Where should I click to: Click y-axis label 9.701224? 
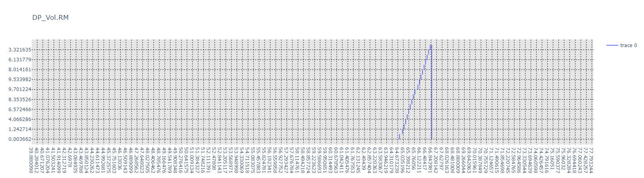(20, 89)
